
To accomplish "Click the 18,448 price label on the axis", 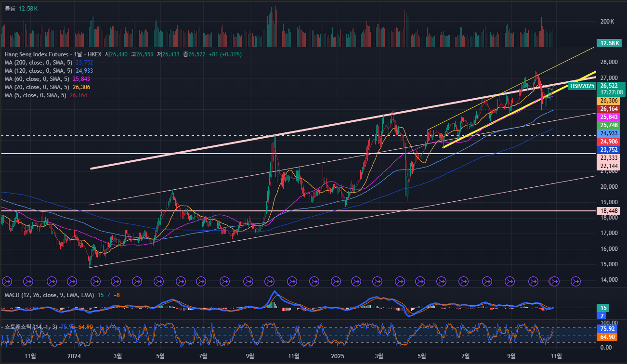I will click(x=610, y=211).
